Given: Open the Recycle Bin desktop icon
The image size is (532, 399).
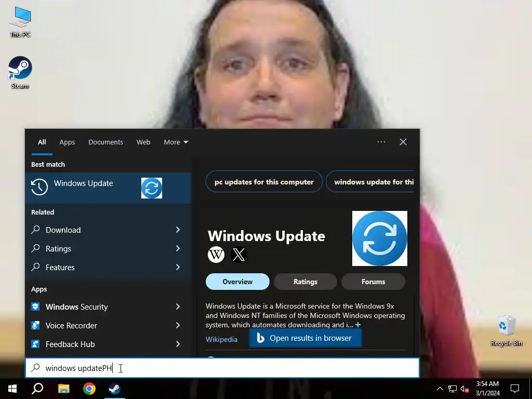Looking at the screenshot, I should (506, 330).
